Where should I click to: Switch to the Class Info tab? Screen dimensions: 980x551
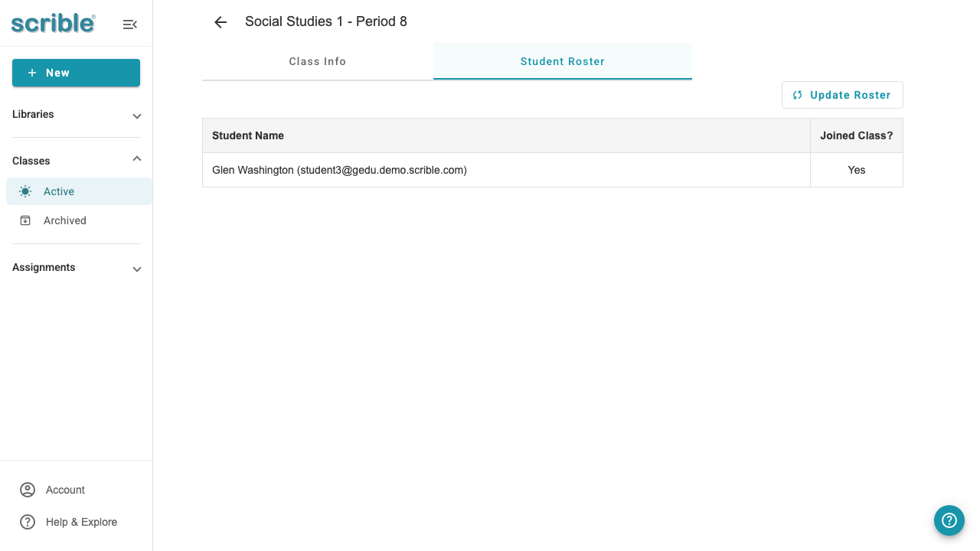tap(317, 61)
